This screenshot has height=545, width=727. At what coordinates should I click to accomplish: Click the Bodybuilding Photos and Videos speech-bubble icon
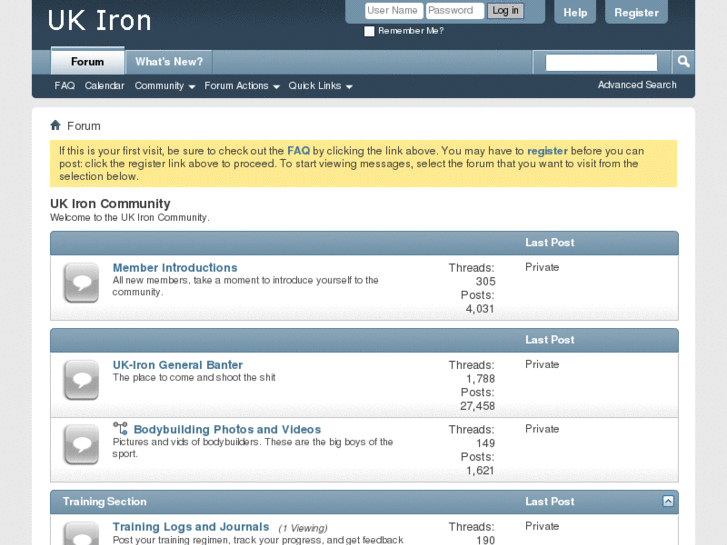point(81,444)
